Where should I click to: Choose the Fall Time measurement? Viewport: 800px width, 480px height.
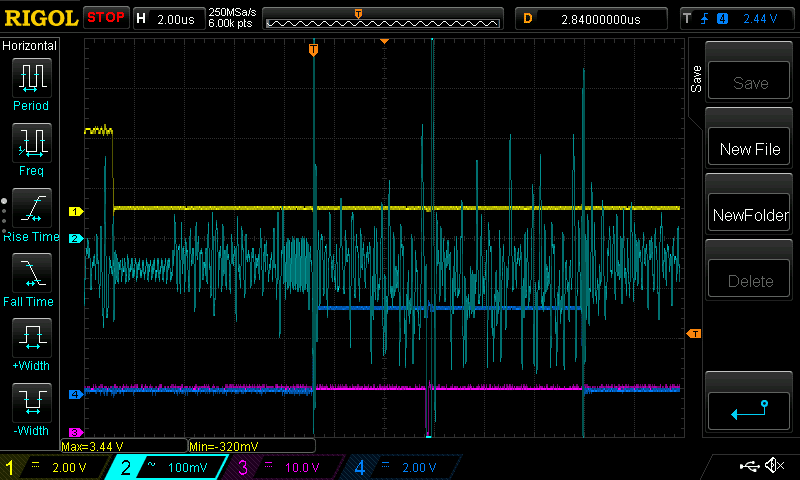point(31,273)
